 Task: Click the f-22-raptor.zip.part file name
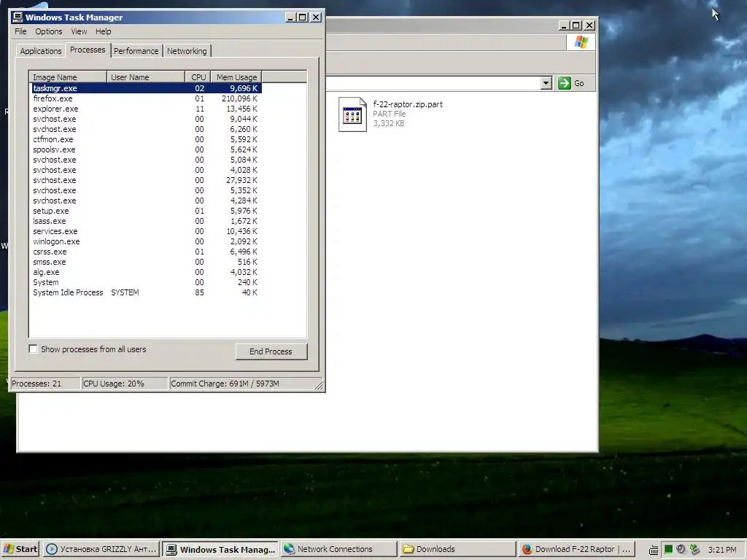(408, 104)
